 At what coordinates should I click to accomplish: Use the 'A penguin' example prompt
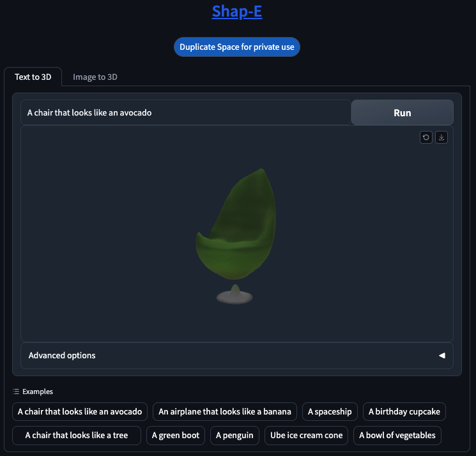tap(234, 436)
